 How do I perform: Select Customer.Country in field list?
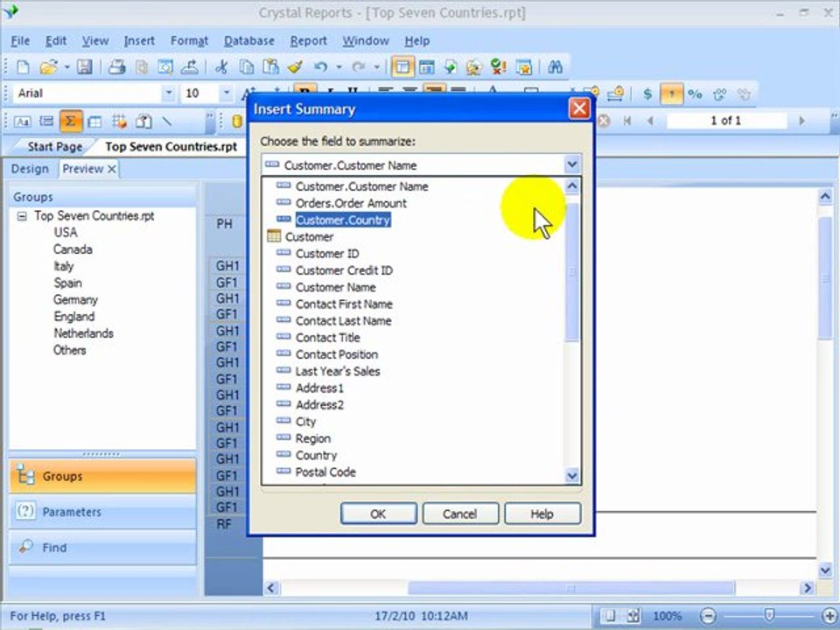click(343, 220)
